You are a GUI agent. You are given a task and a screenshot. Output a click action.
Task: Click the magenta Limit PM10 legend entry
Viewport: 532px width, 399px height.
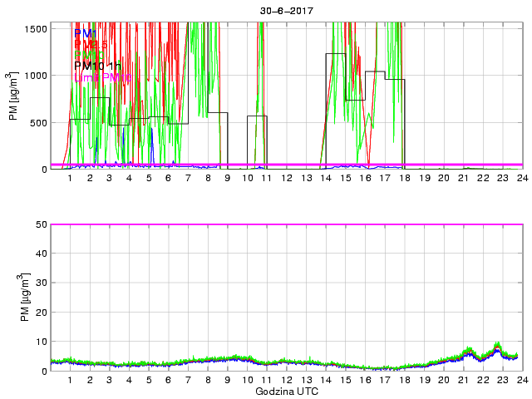click(x=102, y=77)
